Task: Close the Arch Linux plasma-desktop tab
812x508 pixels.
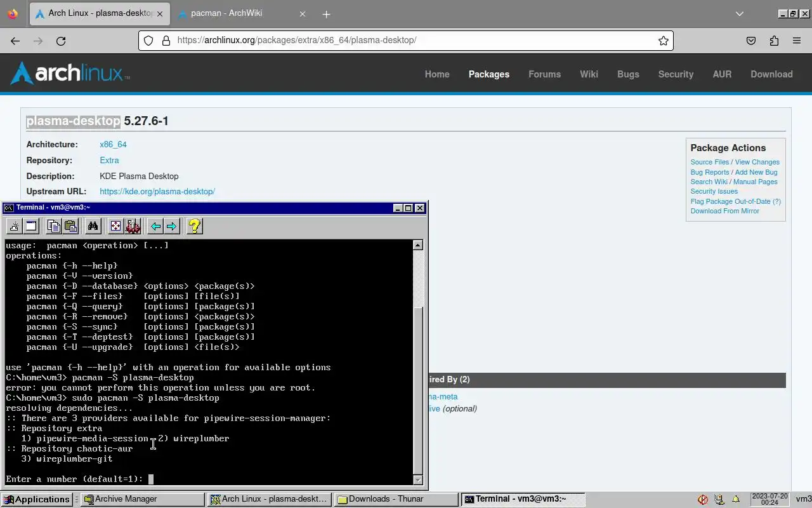Action: click(x=159, y=13)
